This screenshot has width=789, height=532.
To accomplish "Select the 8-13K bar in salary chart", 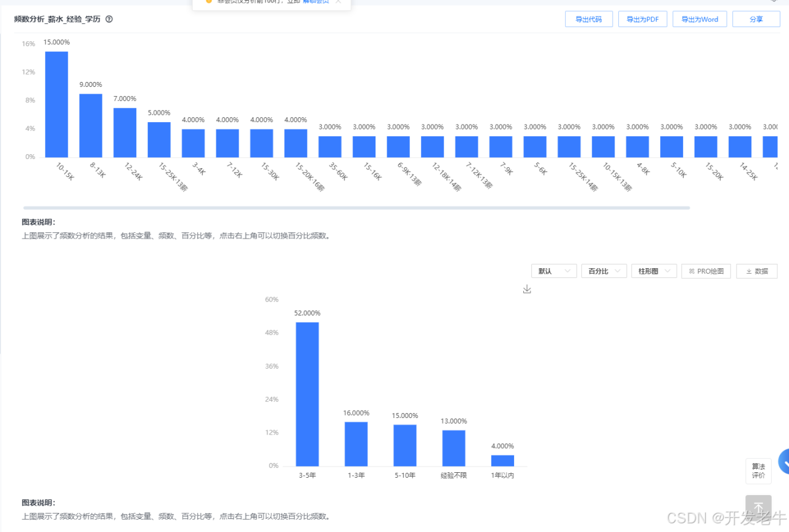I will pos(91,126).
